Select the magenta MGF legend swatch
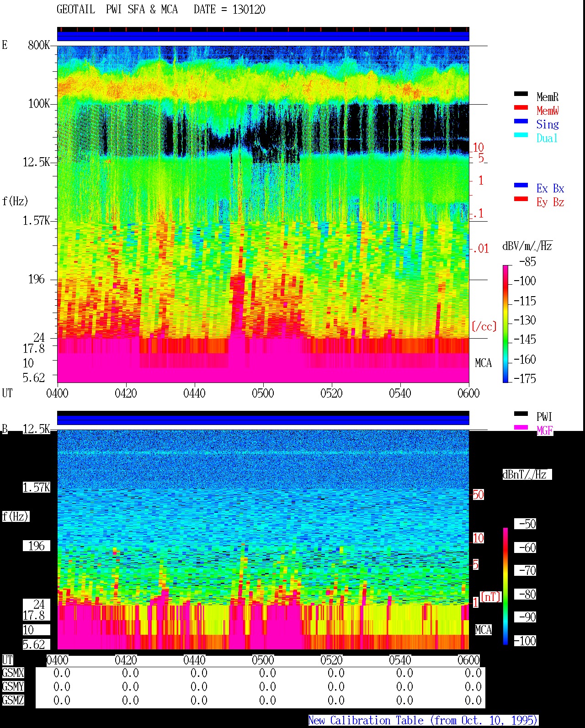The width and height of the screenshot is (585, 728). (521, 428)
